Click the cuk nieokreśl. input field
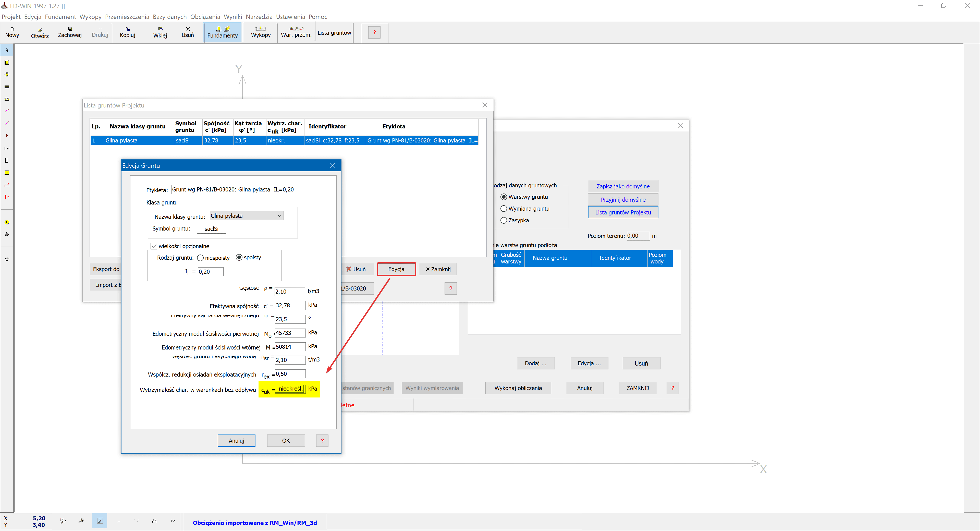Viewport: 980px width, 531px height. click(x=290, y=389)
